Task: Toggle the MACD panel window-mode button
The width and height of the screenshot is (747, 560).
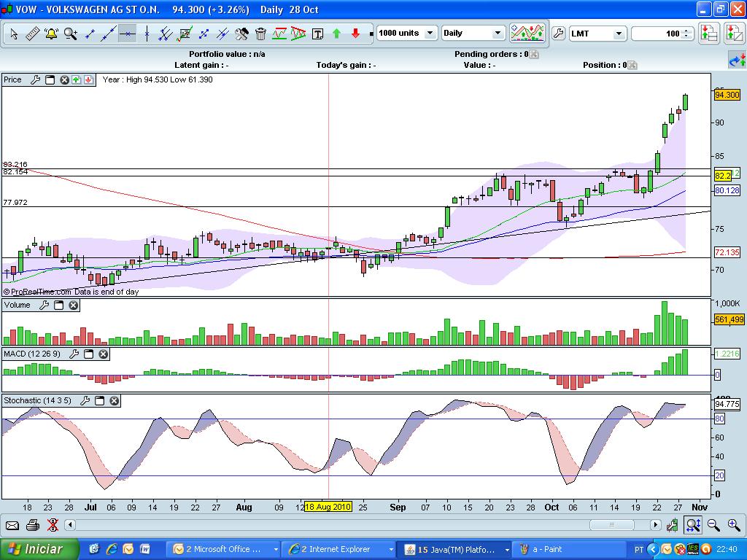Action: 88,354
